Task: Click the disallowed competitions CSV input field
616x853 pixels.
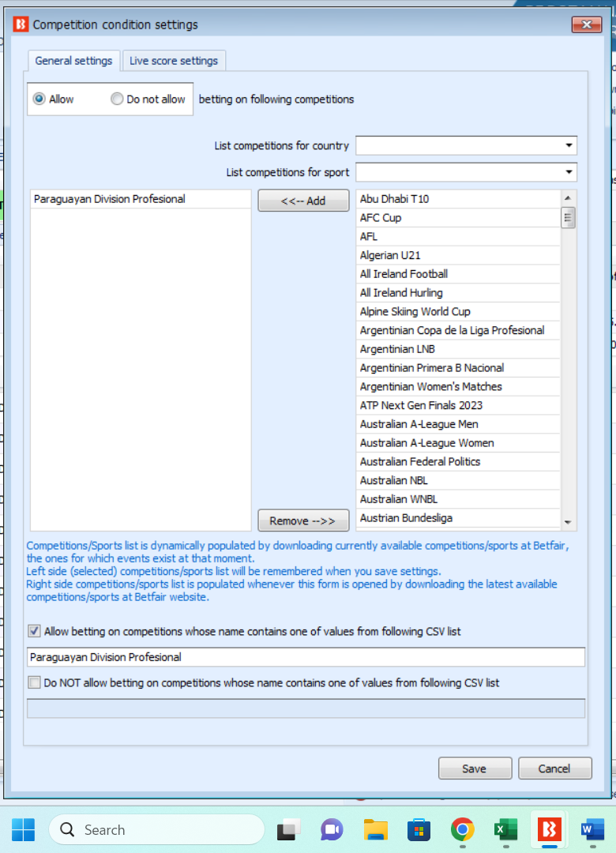Action: (x=306, y=708)
